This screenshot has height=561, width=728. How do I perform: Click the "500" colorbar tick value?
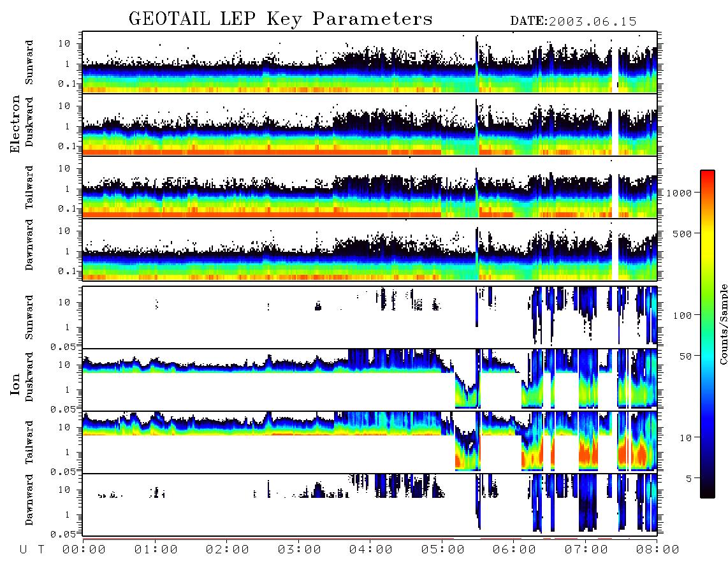click(682, 233)
